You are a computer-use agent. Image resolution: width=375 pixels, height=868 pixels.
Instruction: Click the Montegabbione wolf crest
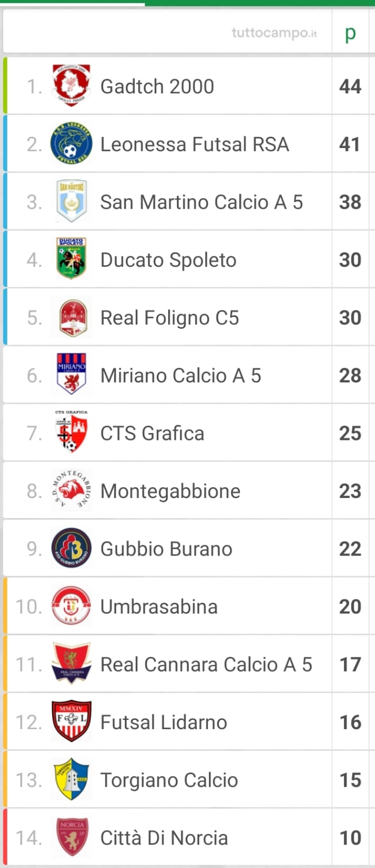click(71, 490)
